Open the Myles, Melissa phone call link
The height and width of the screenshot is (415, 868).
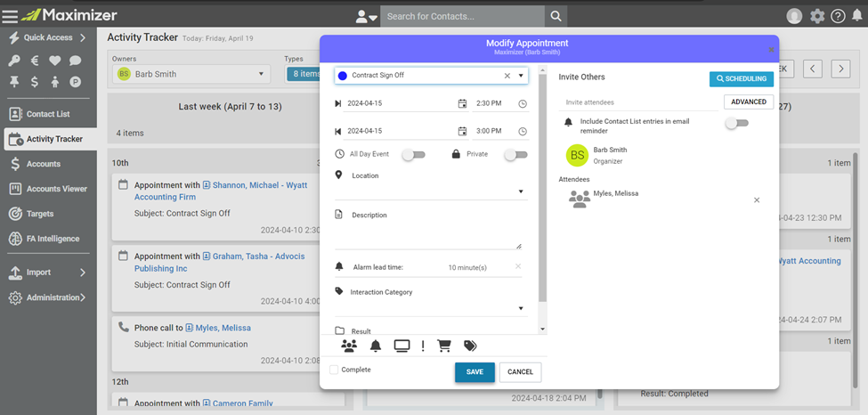pos(223,328)
